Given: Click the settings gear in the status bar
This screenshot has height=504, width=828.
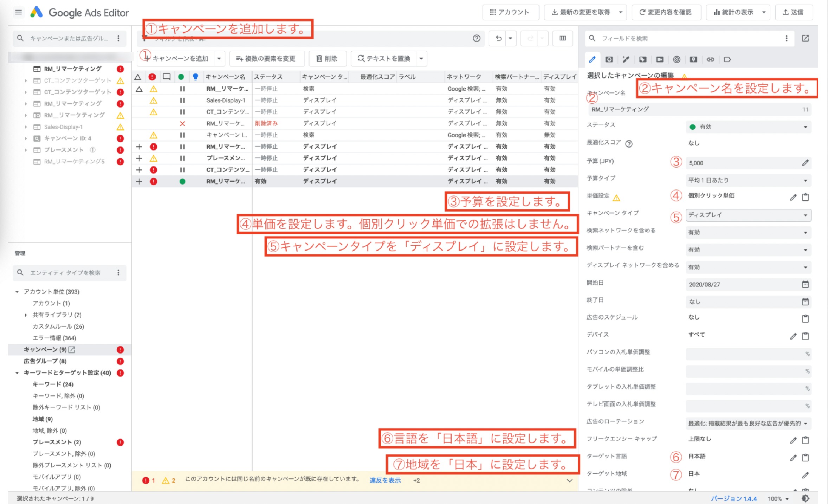Looking at the screenshot, I should pos(806,498).
